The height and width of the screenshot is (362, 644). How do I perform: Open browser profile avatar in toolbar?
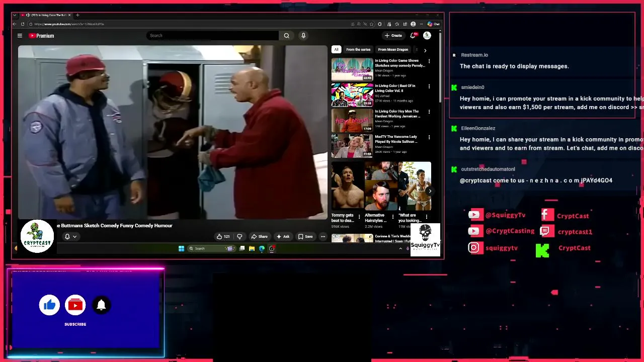tap(413, 24)
